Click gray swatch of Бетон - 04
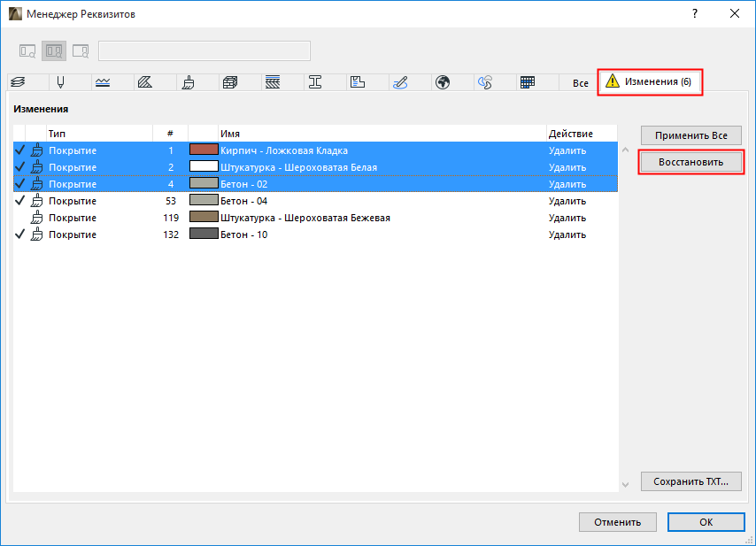The height and width of the screenshot is (546, 756). click(204, 200)
